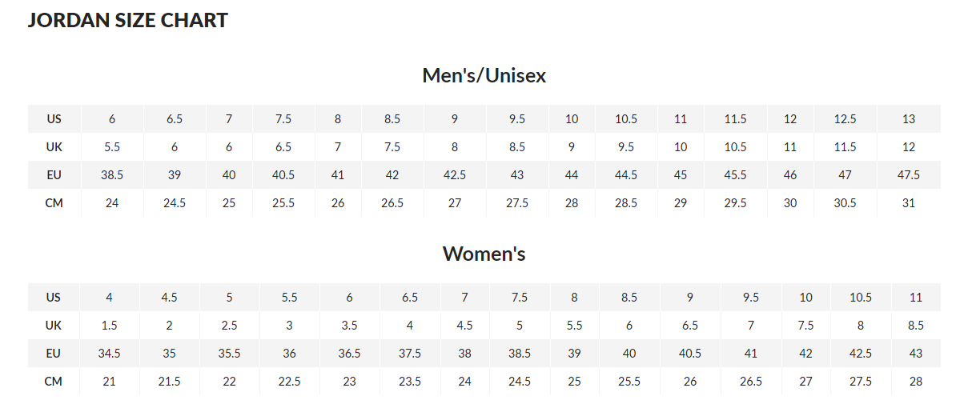Select men's EU size 47.5 cell

tap(909, 175)
